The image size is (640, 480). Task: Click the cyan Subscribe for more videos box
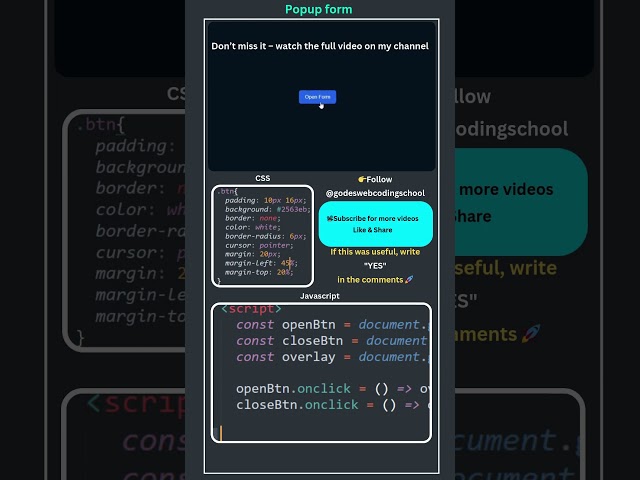click(x=376, y=224)
